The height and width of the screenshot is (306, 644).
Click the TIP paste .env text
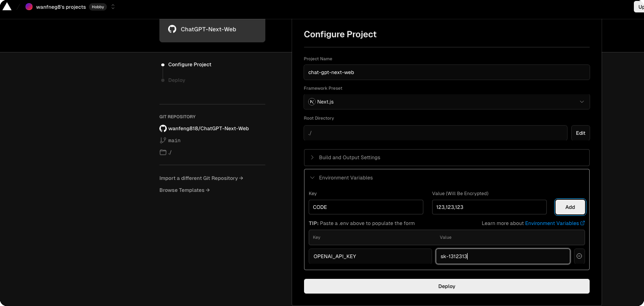click(362, 223)
